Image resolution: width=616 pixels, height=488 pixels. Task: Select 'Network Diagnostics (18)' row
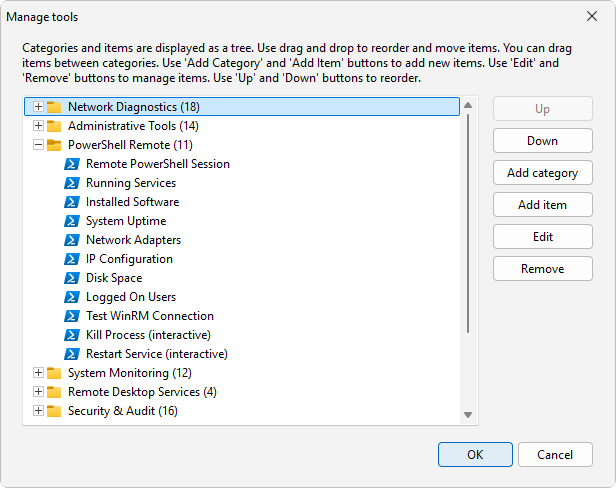coord(242,107)
